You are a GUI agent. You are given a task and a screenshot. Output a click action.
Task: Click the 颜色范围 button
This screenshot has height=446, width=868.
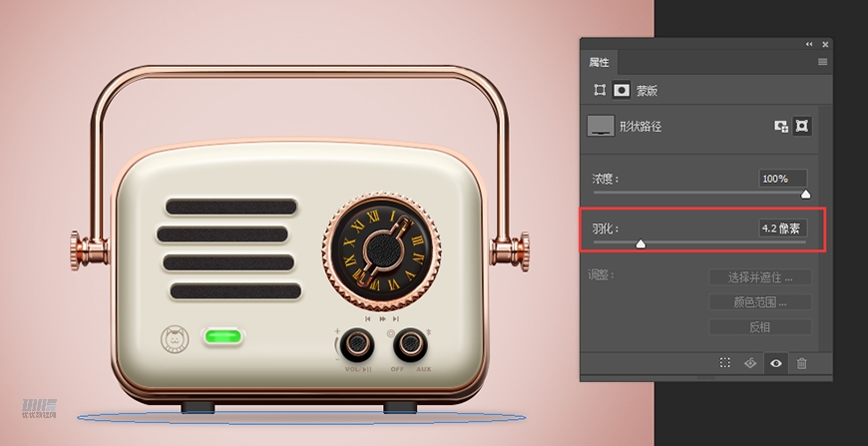[759, 302]
